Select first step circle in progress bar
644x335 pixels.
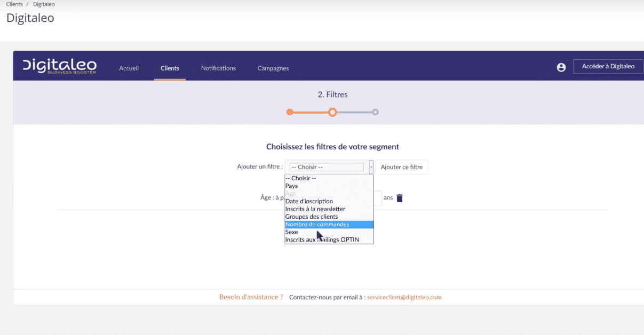pyautogui.click(x=290, y=112)
